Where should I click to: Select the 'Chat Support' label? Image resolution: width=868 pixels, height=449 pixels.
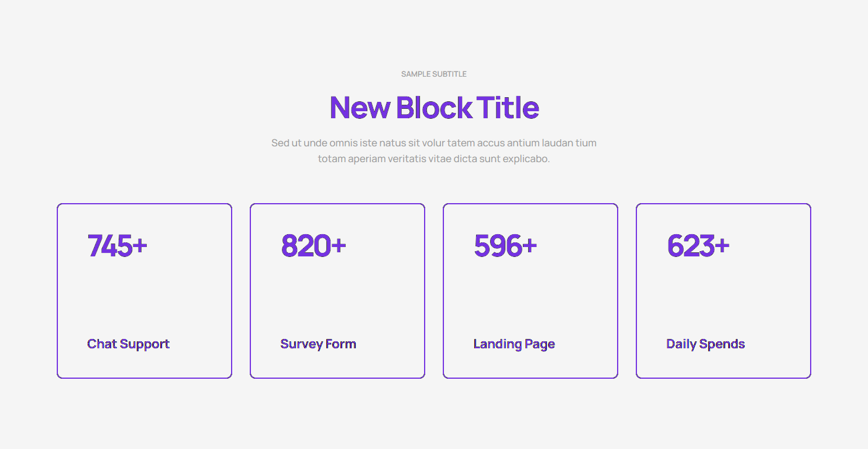click(x=128, y=344)
